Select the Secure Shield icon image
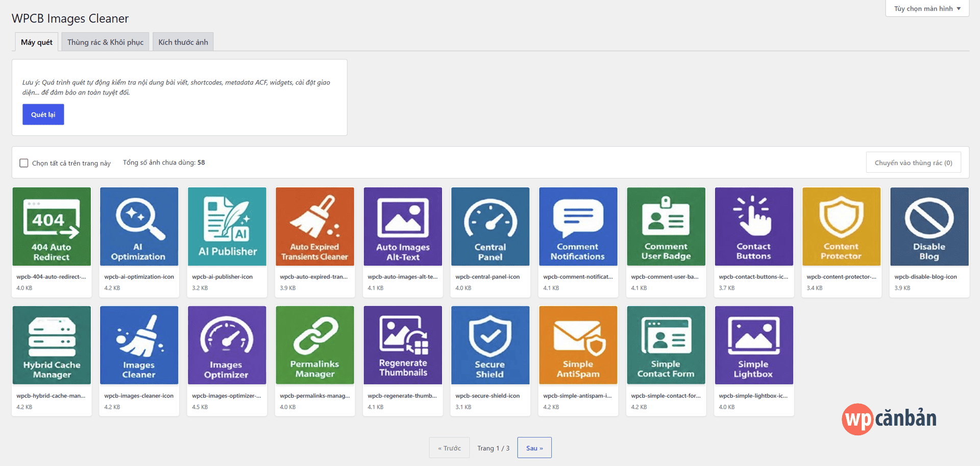The height and width of the screenshot is (466, 980). [491, 345]
